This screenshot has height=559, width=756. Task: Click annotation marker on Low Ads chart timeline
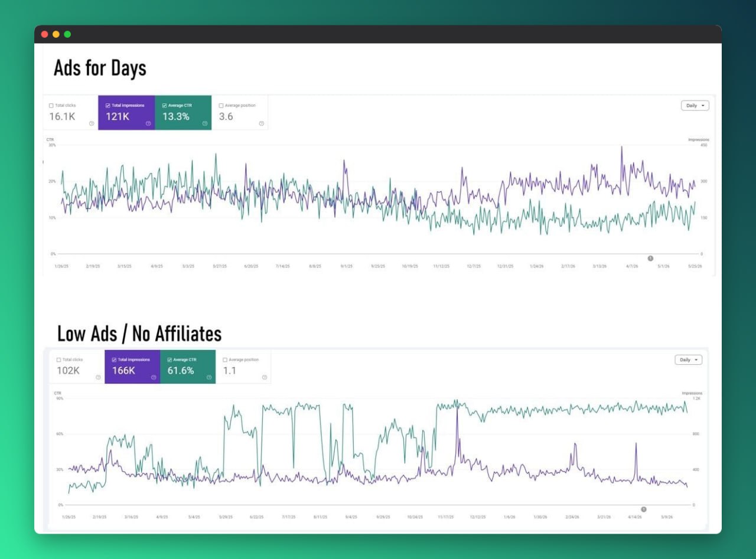(644, 509)
